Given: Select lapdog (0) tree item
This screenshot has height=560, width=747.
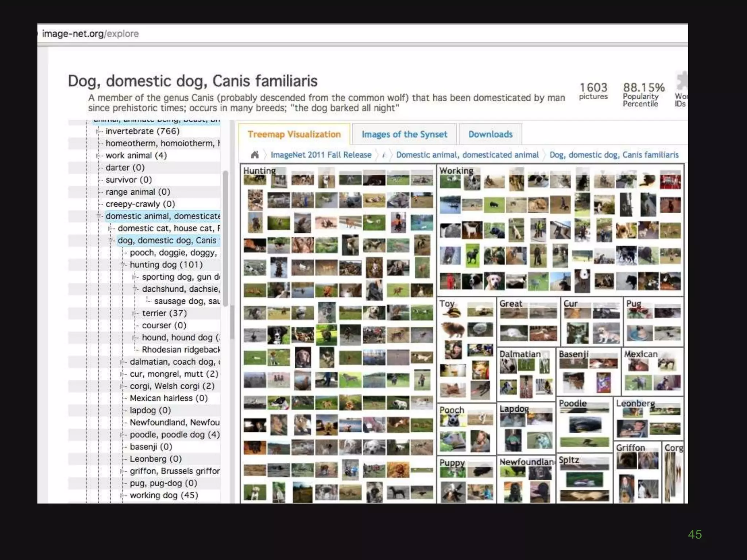Looking at the screenshot, I should pyautogui.click(x=150, y=410).
